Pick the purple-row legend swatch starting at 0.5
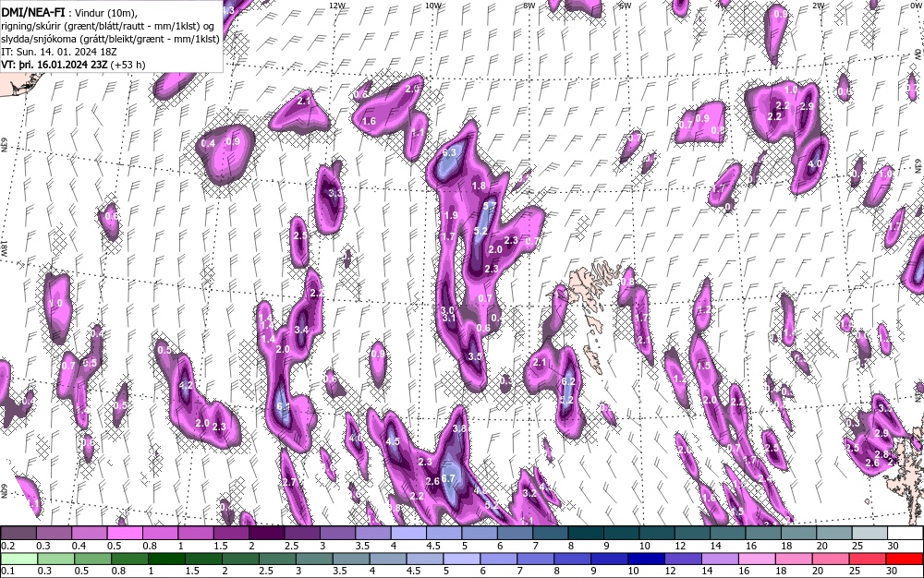The width and height of the screenshot is (924, 578). 125,534
